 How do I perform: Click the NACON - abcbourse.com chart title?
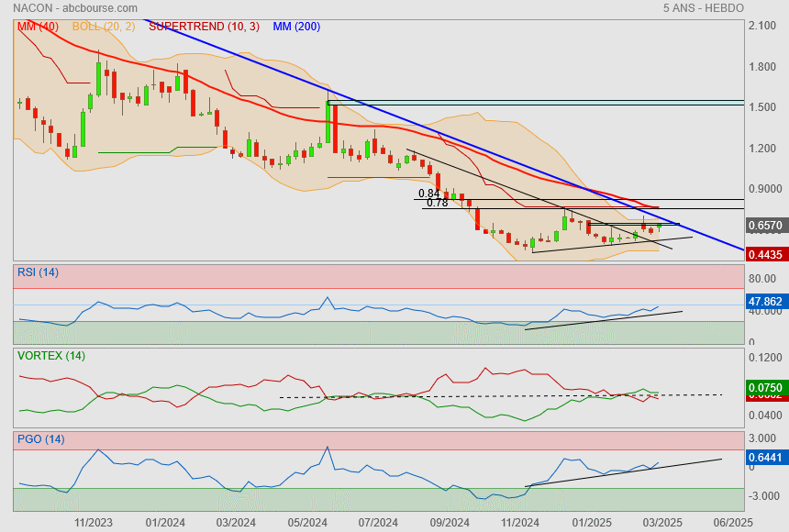click(x=75, y=8)
